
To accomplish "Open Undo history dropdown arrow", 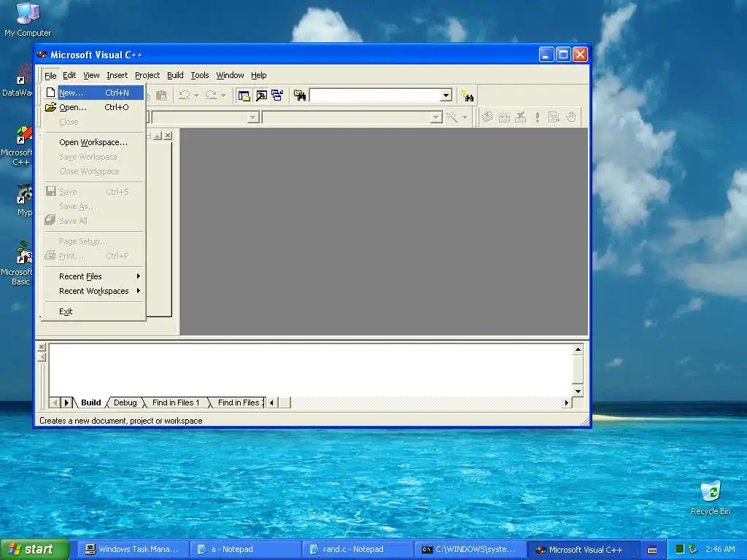I will coord(196,96).
